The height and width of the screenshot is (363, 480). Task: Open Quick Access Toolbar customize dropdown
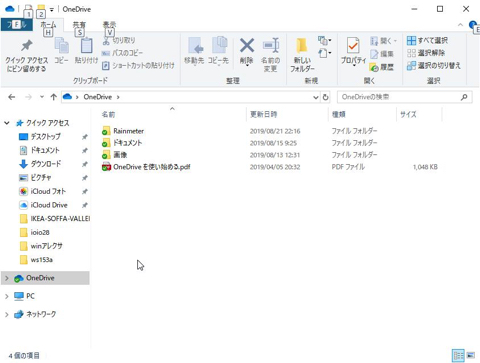(52, 10)
